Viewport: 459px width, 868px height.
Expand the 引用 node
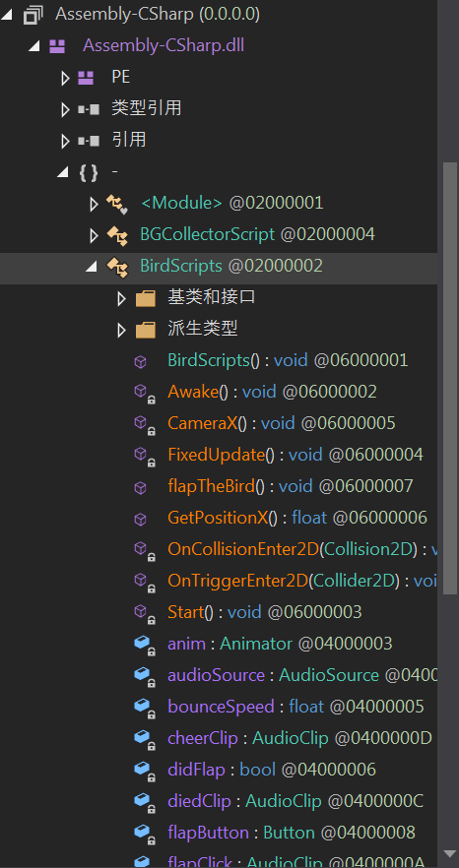[65, 141]
